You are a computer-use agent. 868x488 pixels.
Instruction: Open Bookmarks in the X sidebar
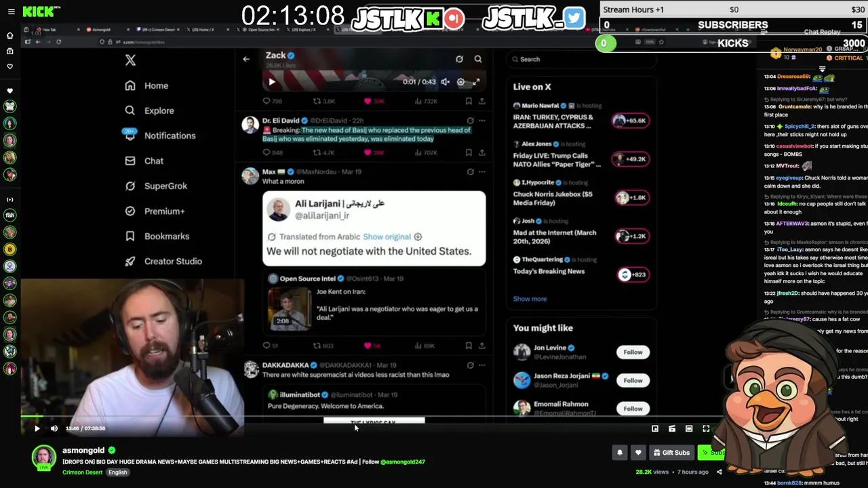pos(157,236)
